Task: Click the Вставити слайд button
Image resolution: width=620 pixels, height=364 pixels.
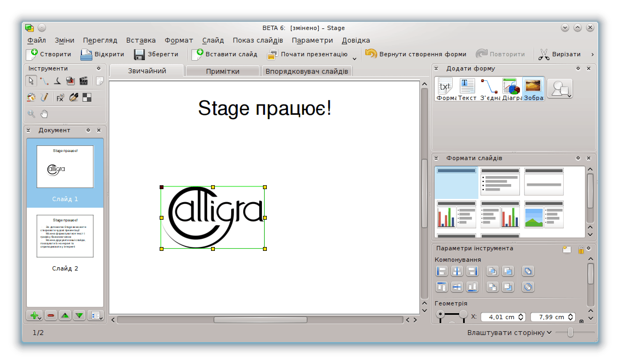Action: click(225, 54)
